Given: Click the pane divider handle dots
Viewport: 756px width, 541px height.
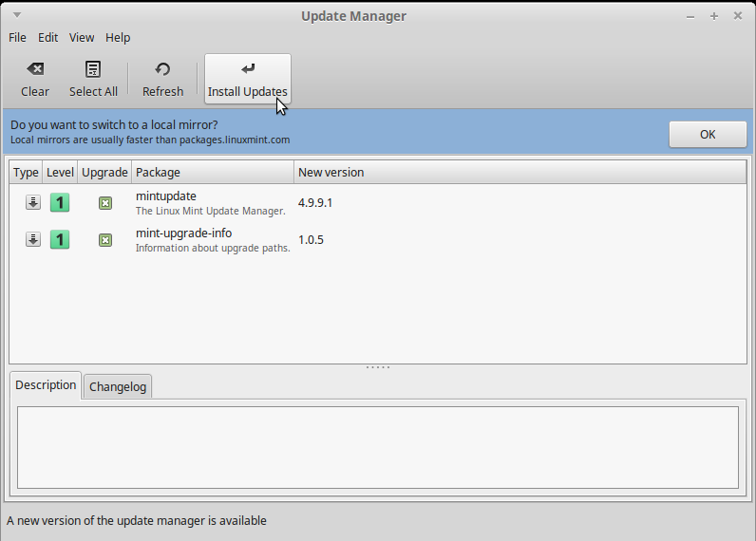Looking at the screenshot, I should [x=378, y=367].
